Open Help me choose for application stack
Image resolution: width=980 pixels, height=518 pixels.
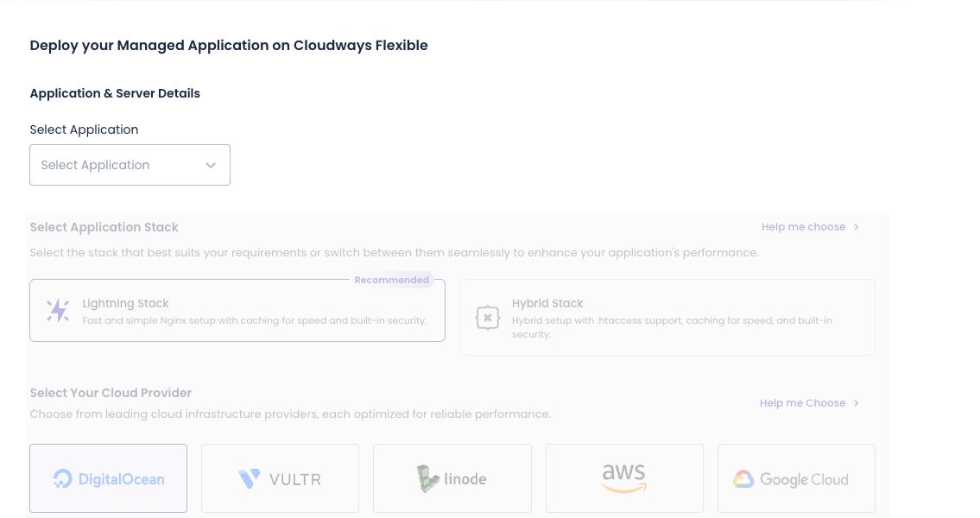[x=803, y=227]
